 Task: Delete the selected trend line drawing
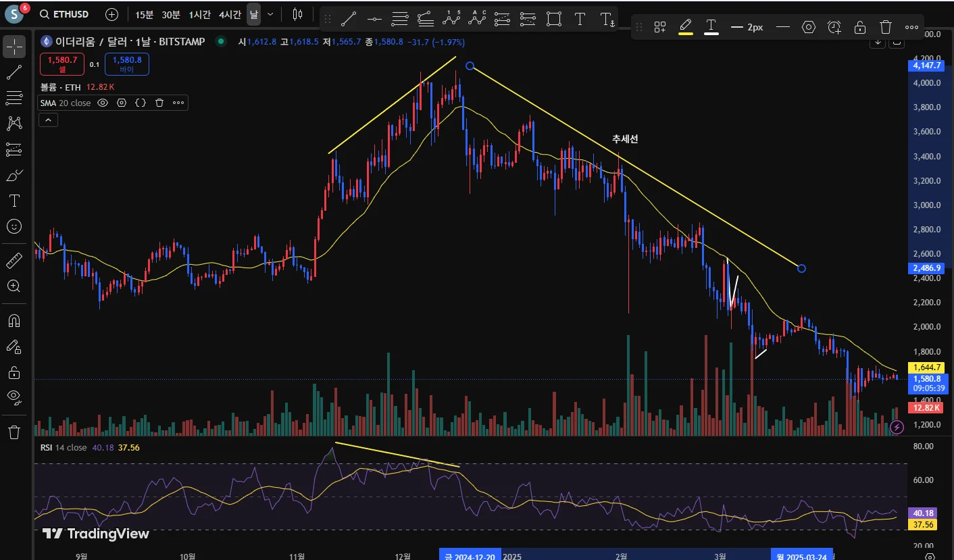point(886,27)
